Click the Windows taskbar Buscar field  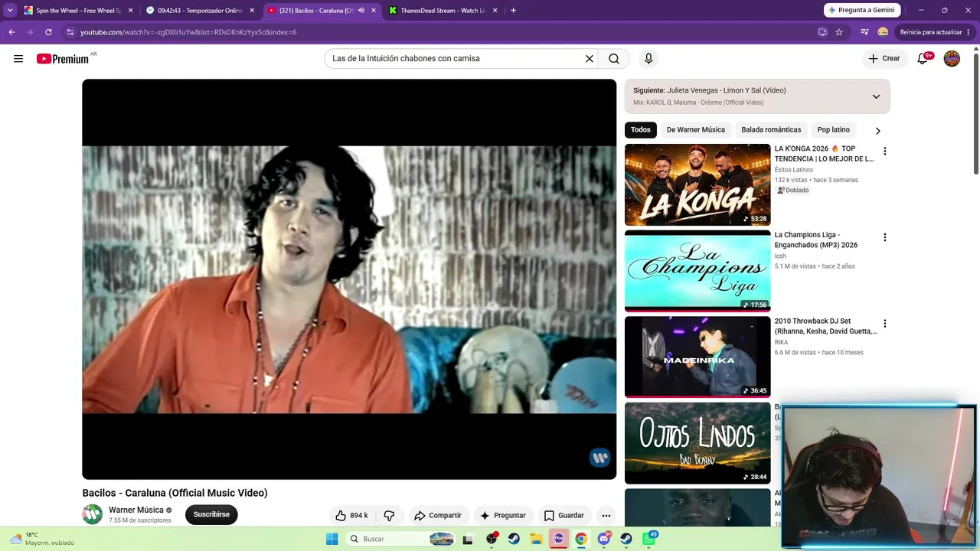tap(401, 539)
